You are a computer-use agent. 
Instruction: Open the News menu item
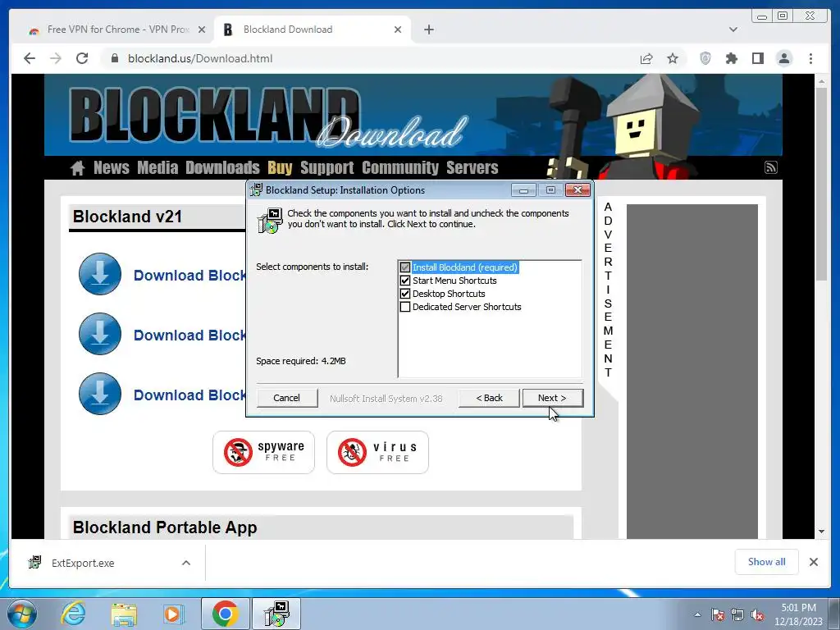pos(112,167)
